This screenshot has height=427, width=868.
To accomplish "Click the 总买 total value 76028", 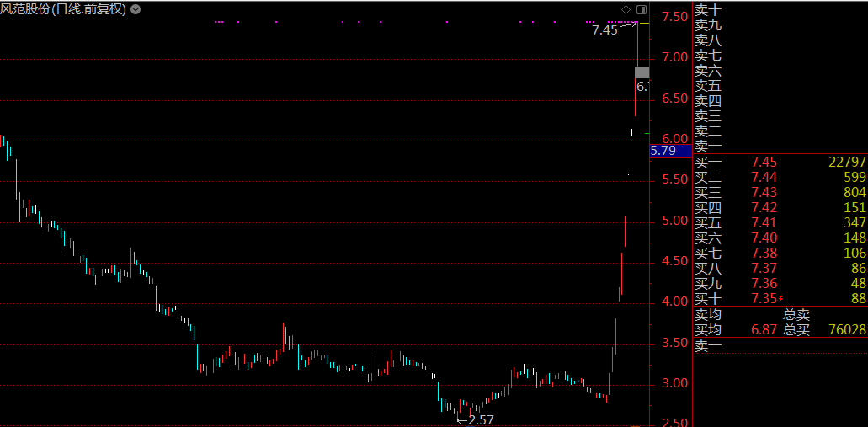I will 847,329.
